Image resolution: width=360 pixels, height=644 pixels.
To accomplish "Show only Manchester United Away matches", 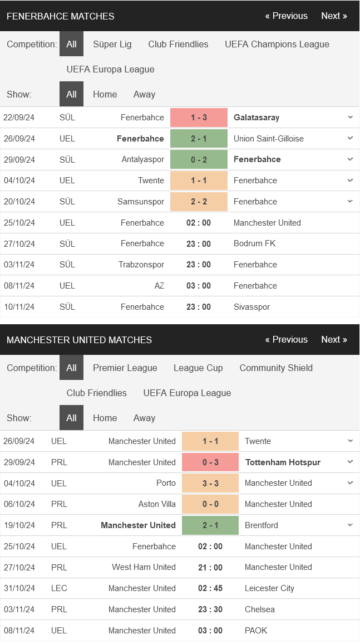I will click(144, 418).
